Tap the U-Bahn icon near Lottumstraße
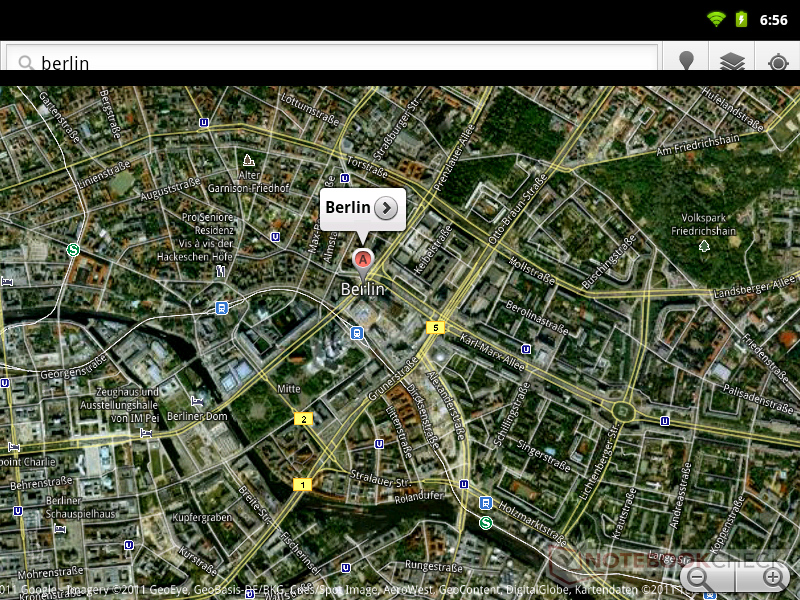 coord(204,122)
